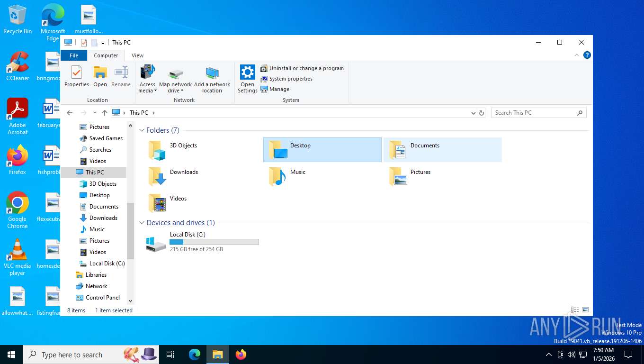Collapse the ribbon with chevron
The height and width of the screenshot is (364, 644).
tap(577, 55)
